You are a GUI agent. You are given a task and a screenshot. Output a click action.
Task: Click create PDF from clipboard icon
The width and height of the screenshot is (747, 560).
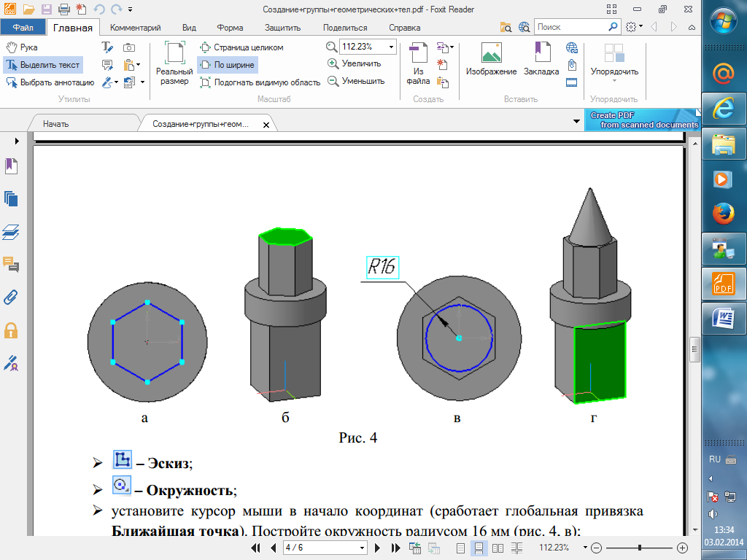pyautogui.click(x=443, y=82)
